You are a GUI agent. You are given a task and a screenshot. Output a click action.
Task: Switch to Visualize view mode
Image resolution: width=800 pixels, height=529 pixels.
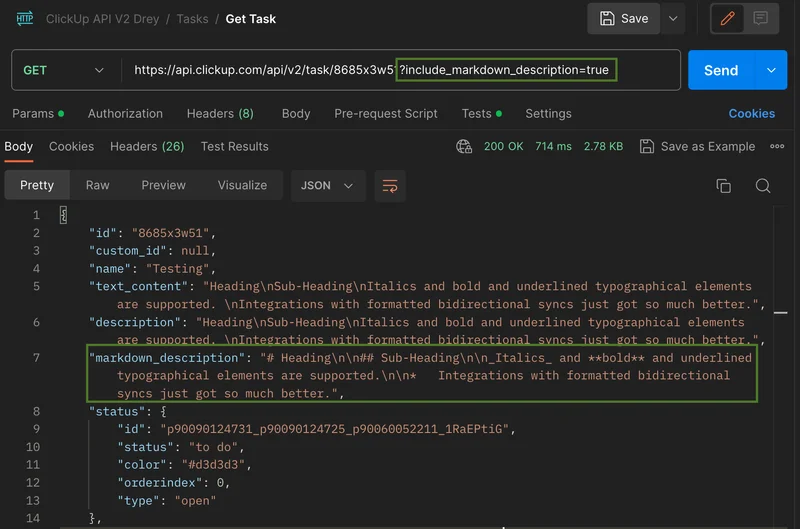[242, 185]
